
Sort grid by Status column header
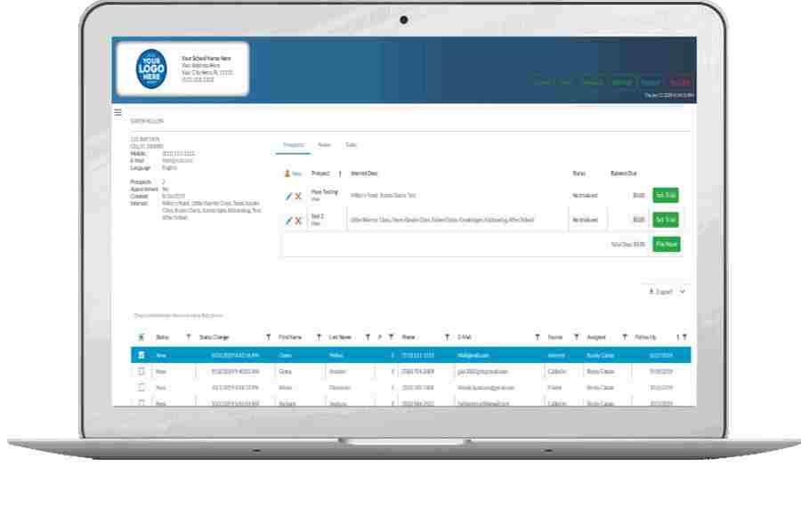tap(163, 337)
